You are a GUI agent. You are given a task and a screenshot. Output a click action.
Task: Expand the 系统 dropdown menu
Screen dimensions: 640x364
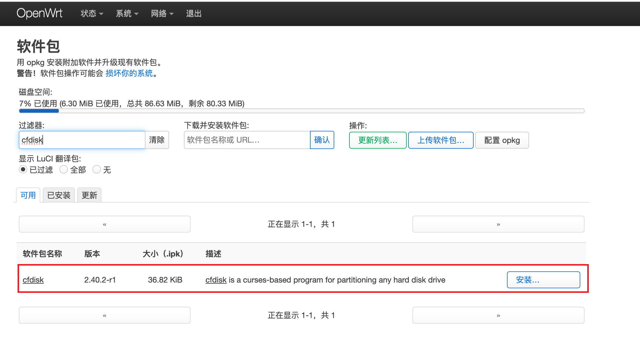pyautogui.click(x=127, y=14)
